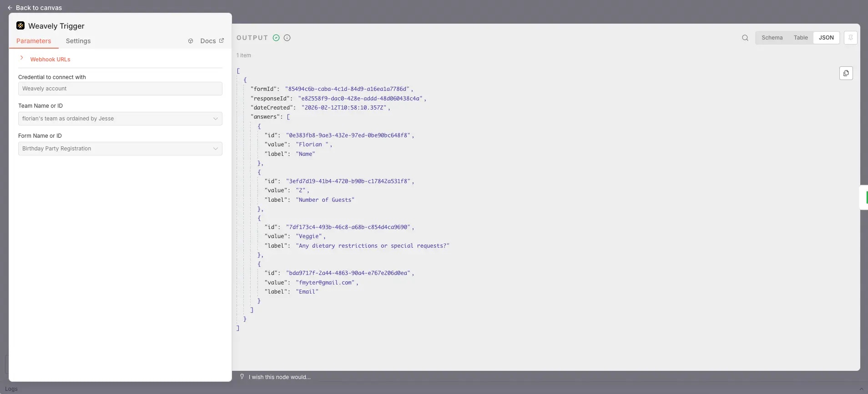
Task: Switch to the Settings tab
Action: click(x=78, y=41)
